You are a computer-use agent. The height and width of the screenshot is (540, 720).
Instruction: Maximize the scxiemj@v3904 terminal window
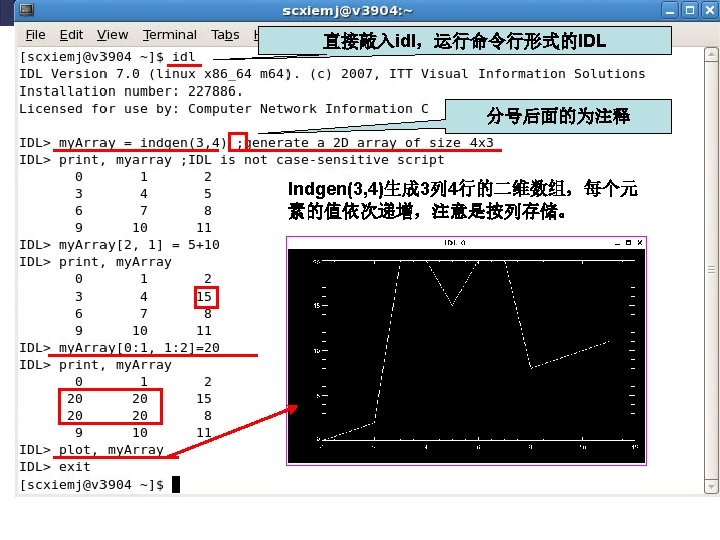click(x=690, y=10)
